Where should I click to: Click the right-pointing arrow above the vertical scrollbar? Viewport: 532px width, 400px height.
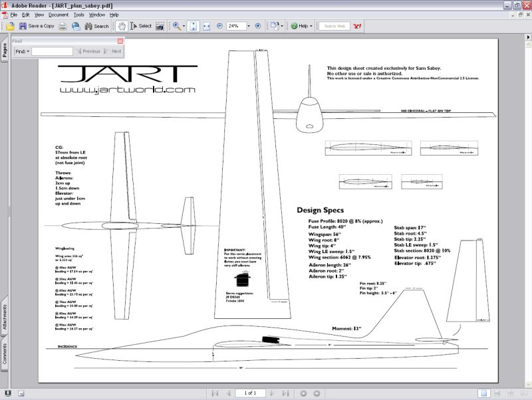528,37
